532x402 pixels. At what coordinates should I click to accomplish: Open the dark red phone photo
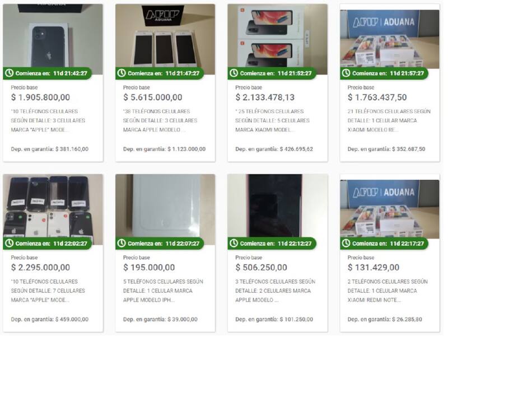pos(278,209)
